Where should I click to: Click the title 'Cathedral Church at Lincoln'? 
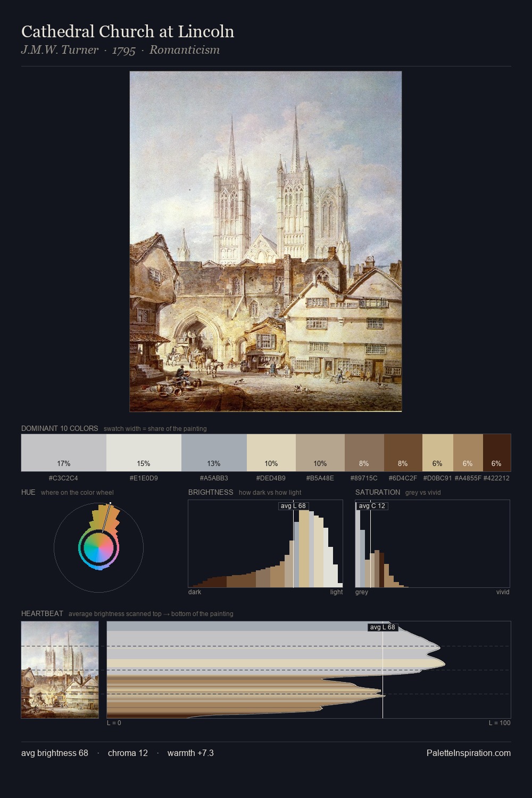tap(128, 31)
